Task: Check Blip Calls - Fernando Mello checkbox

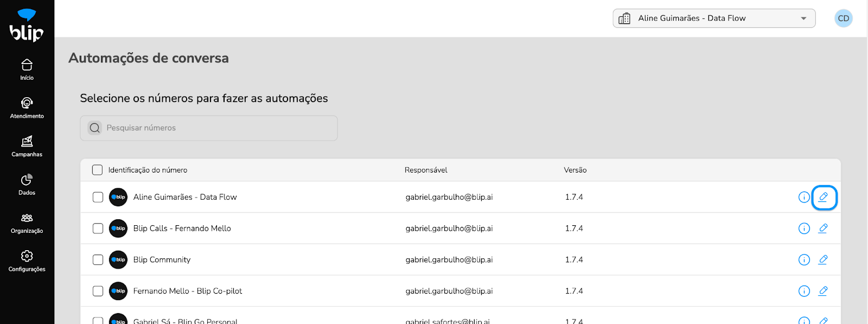Action: tap(98, 228)
